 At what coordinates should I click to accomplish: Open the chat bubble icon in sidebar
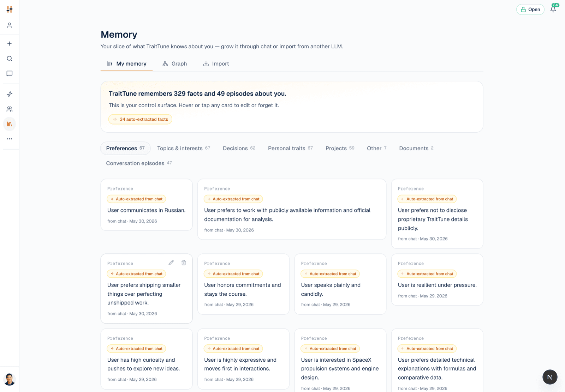pos(10,73)
